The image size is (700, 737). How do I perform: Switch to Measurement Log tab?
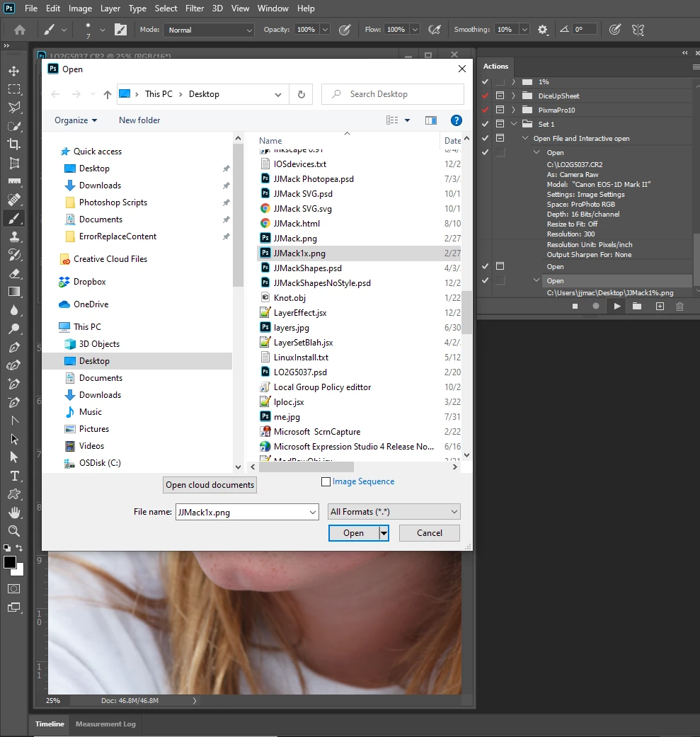click(x=105, y=724)
